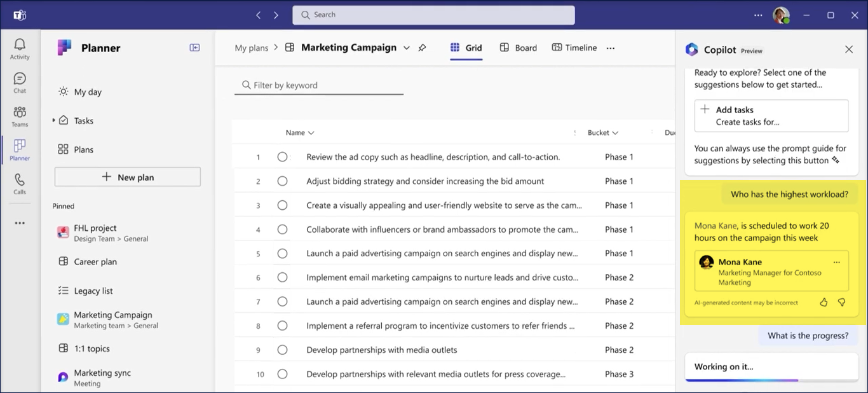The height and width of the screenshot is (393, 868).
Task: Go back using the navigation arrow
Action: 258,15
